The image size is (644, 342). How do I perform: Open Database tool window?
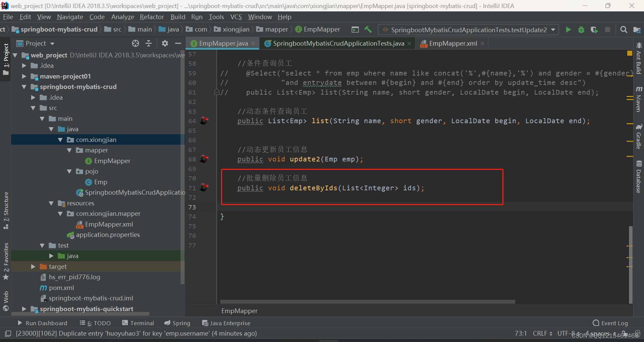pos(639,177)
